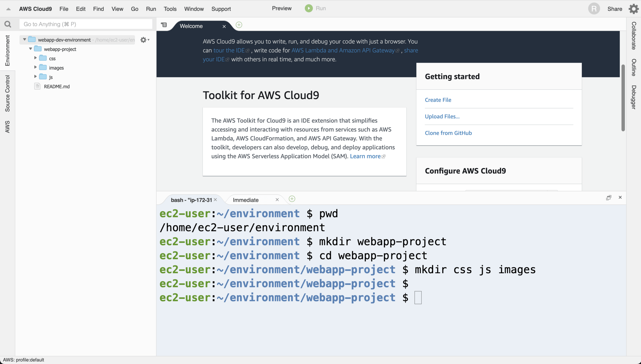Click the tab list pane menu icon
The height and width of the screenshot is (364, 641).
click(164, 25)
